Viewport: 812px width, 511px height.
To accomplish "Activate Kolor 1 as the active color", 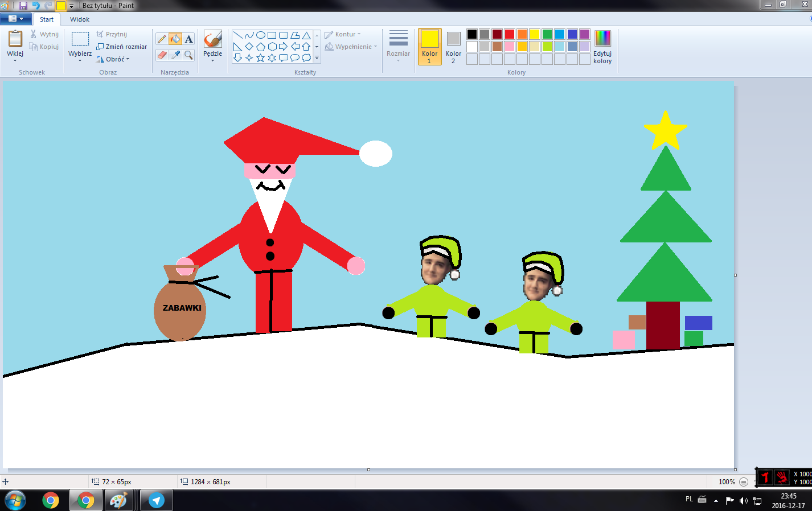I will (x=430, y=47).
